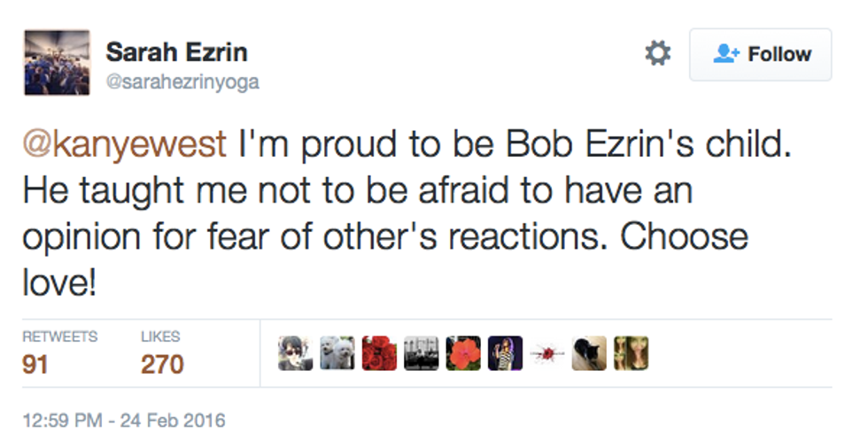Screen dimensions: 868x440
Task: Open Sarah Ezrin's profile picture
Action: pyautogui.click(x=57, y=62)
